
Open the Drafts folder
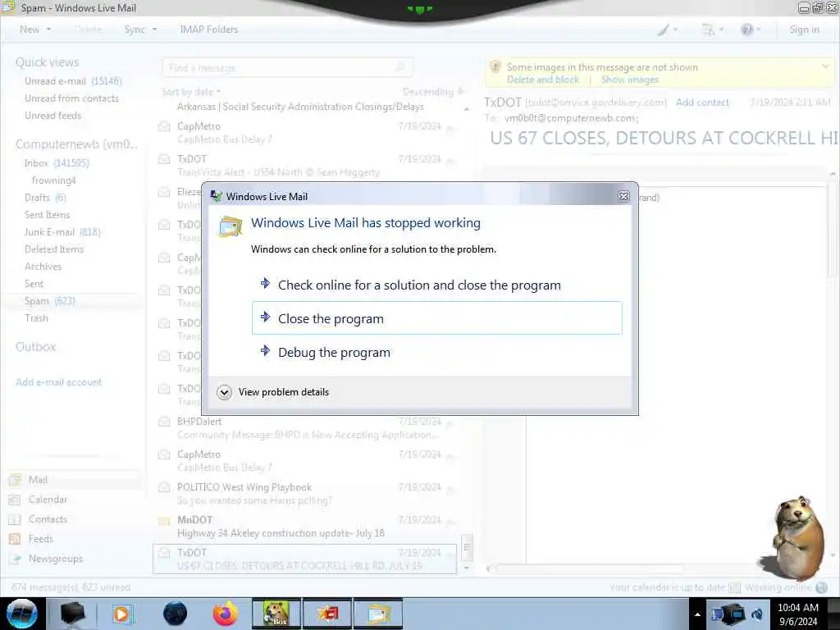(45, 197)
